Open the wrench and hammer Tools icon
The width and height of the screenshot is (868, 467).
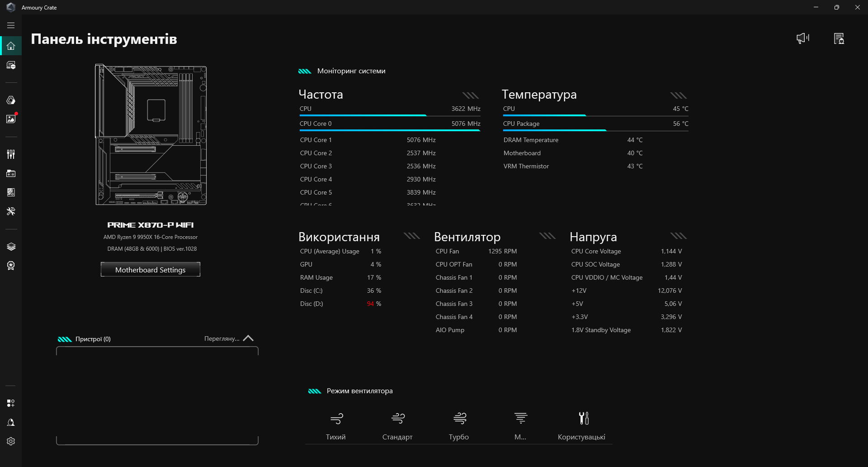11,211
